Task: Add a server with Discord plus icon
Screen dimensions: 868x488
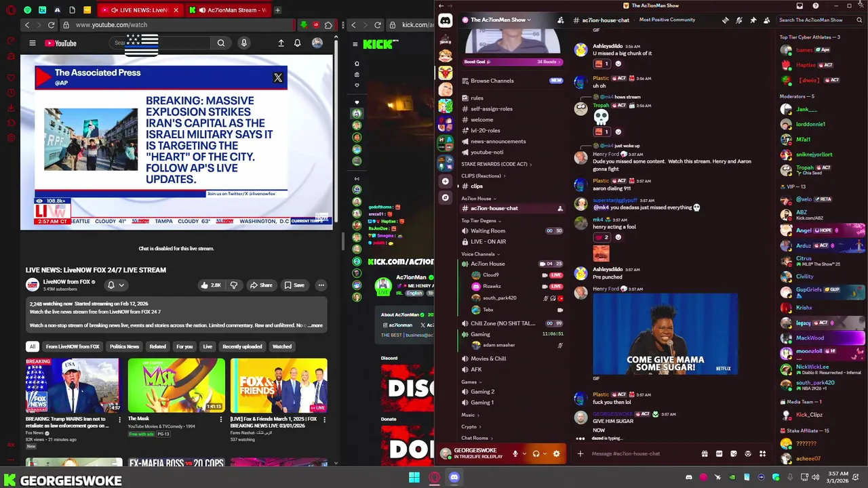Action: [x=445, y=181]
